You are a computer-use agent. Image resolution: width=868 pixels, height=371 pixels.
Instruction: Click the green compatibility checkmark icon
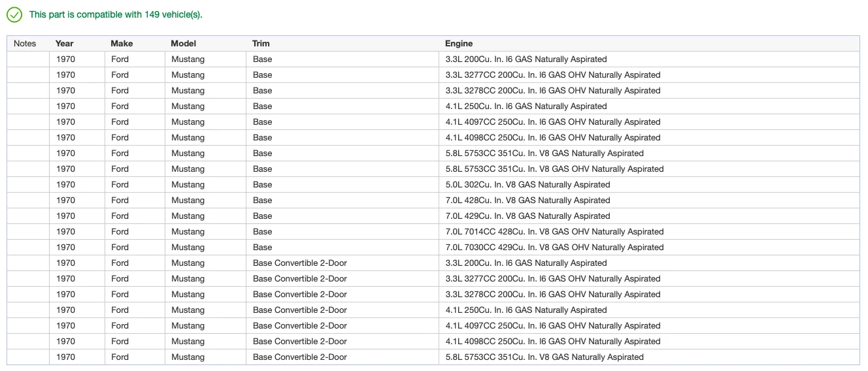coord(14,14)
